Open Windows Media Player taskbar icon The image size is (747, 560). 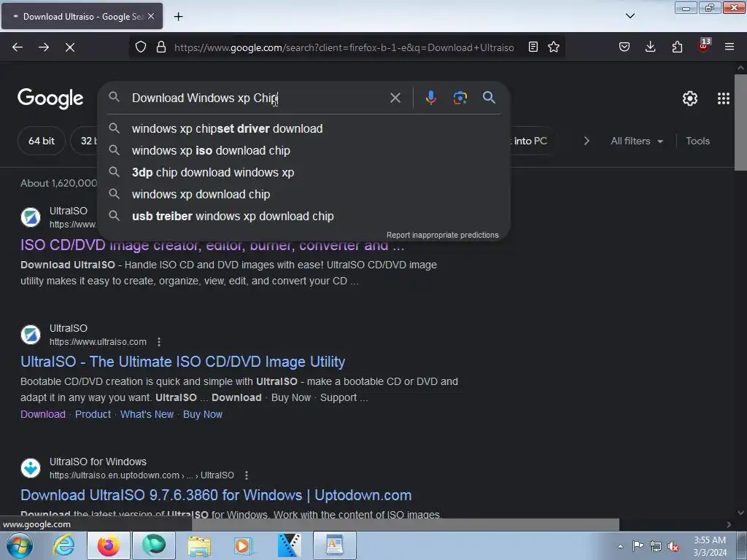(244, 545)
